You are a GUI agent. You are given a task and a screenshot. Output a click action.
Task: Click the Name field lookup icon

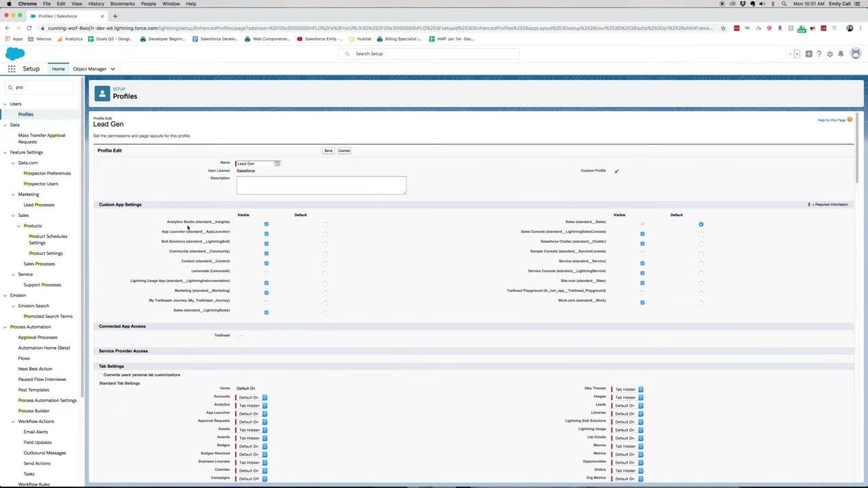click(x=277, y=163)
